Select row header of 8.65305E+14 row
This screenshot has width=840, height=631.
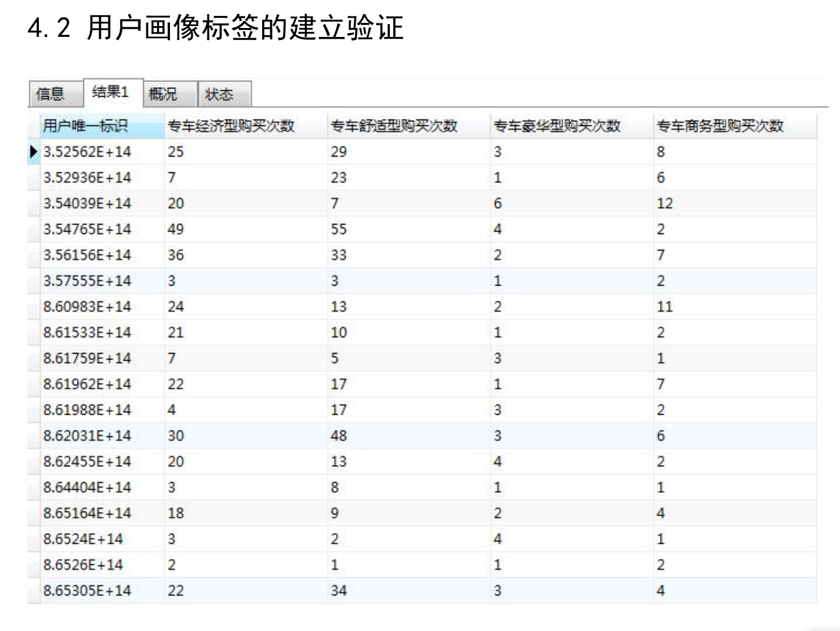(x=34, y=590)
